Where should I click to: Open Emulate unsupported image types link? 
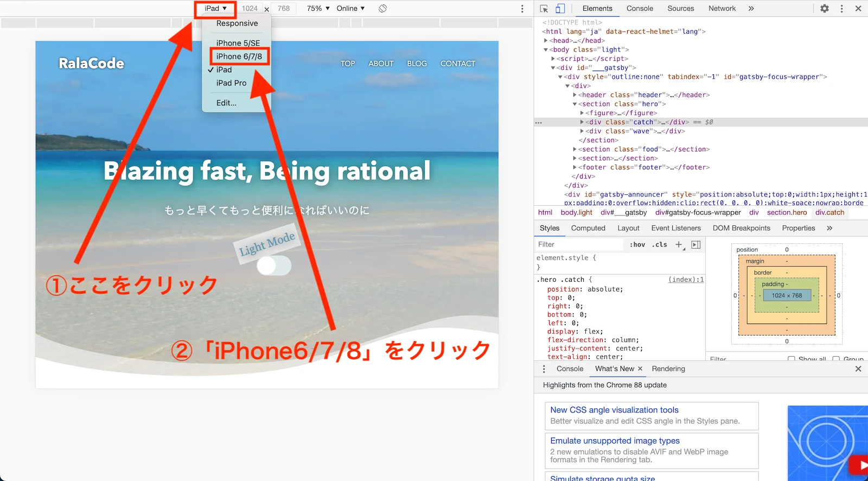pos(615,441)
